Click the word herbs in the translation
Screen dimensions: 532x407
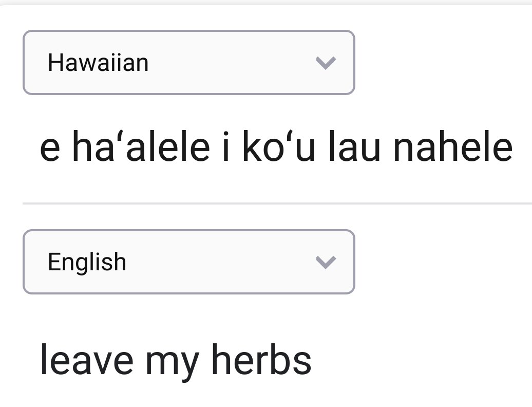261,359
